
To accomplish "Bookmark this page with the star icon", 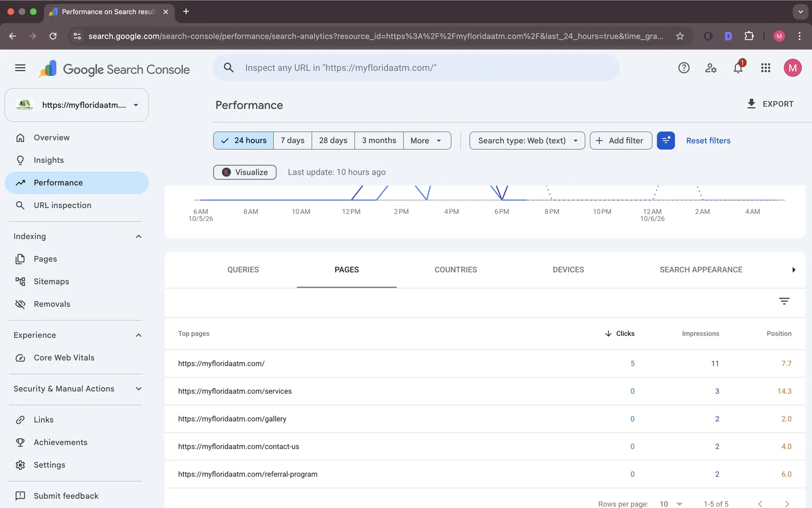I will tap(680, 36).
